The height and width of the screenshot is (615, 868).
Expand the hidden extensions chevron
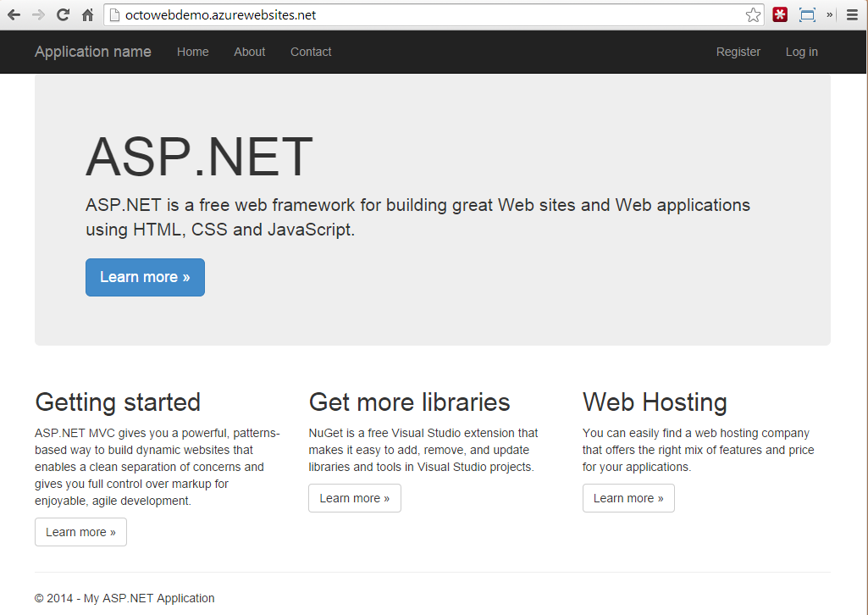828,14
